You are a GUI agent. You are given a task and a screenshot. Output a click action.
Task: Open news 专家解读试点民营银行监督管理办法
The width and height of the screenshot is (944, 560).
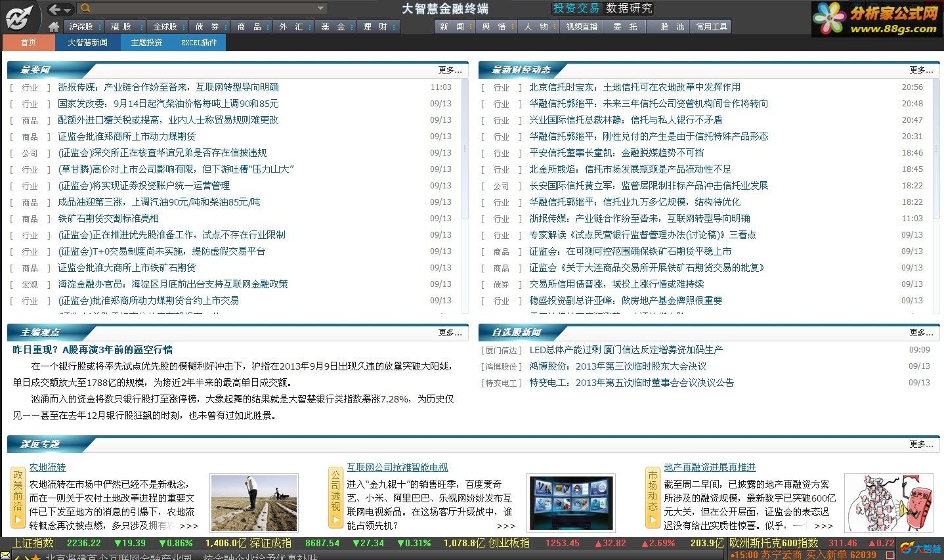[643, 234]
